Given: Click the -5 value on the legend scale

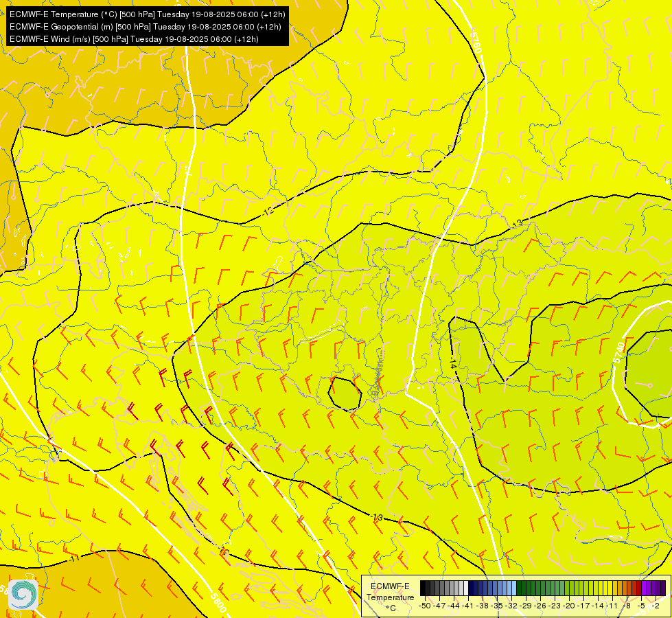Looking at the screenshot, I should [641, 606].
